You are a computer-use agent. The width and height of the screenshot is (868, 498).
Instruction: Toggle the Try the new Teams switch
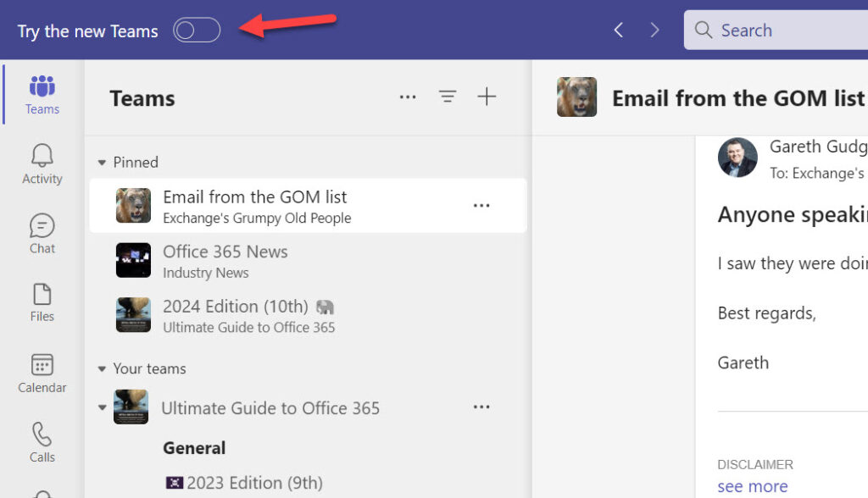coord(197,30)
